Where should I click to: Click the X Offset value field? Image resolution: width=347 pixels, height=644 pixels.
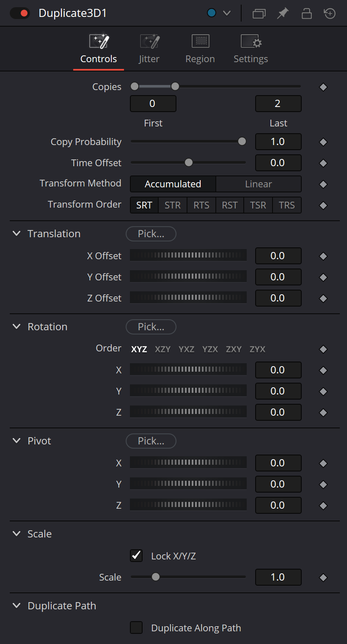click(278, 256)
